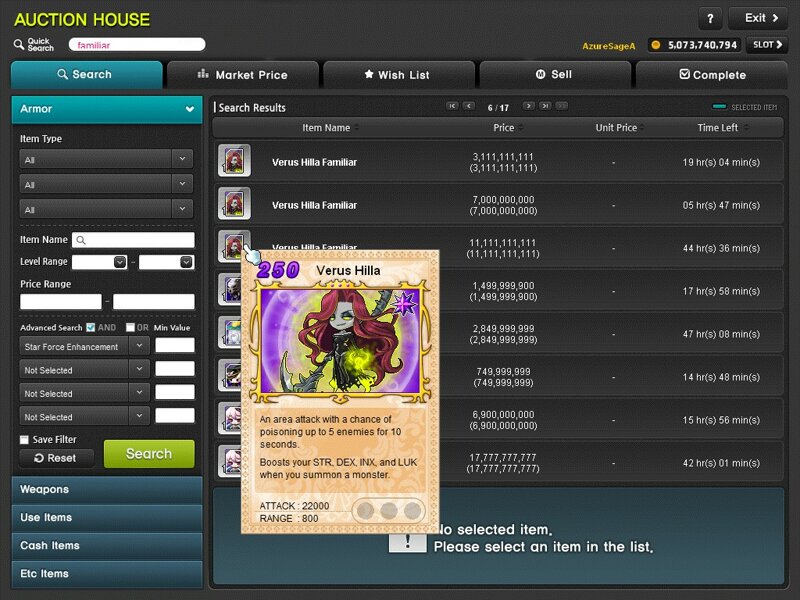Image resolution: width=800 pixels, height=600 pixels.
Task: Sort results by Item Name arrow
Action: pos(357,128)
